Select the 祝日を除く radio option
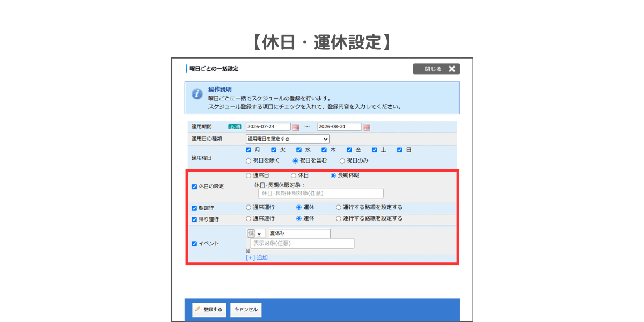644x322 pixels. (x=248, y=160)
